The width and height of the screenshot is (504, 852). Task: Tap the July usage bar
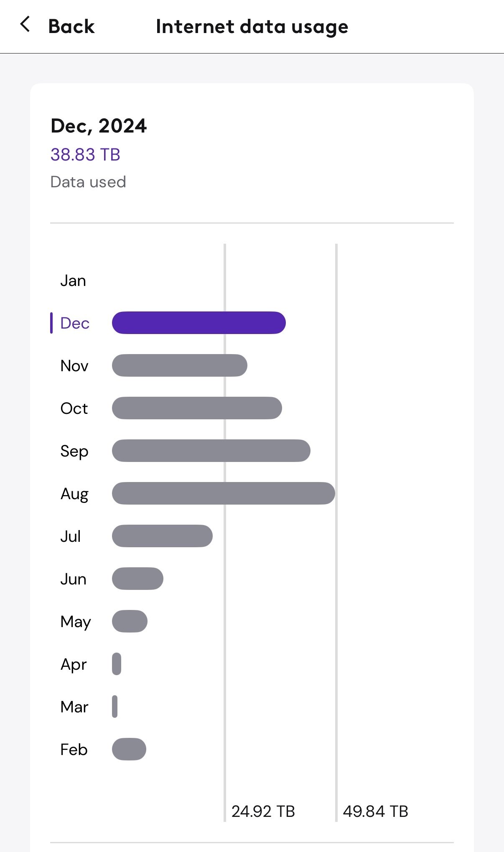point(162,536)
